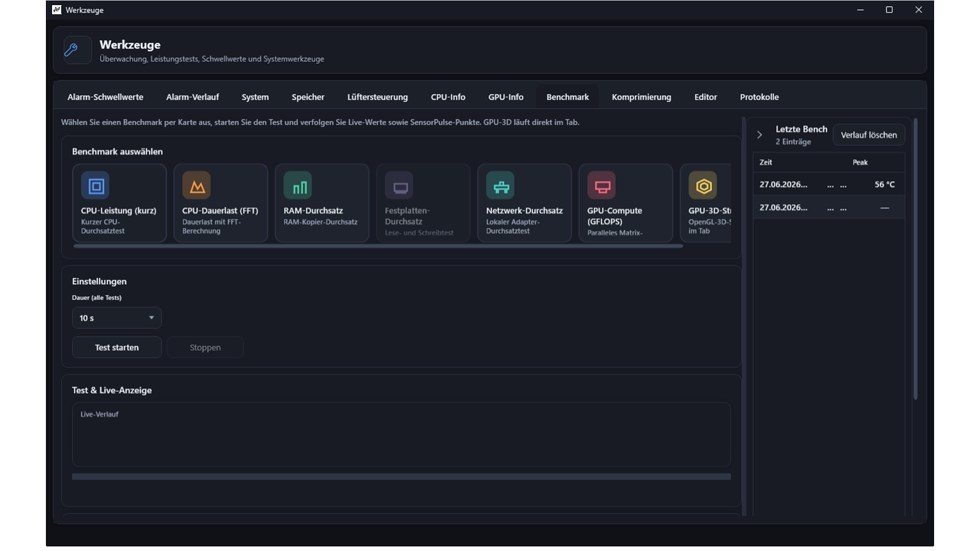Viewport: 980px width, 551px height.
Task: Click the Live-Verlauf chart area
Action: point(401,435)
